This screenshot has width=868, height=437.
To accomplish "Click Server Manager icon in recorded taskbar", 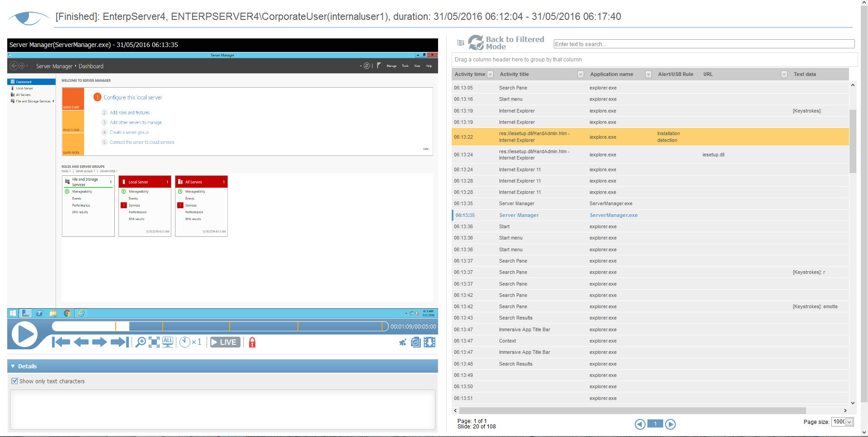I will (26, 313).
